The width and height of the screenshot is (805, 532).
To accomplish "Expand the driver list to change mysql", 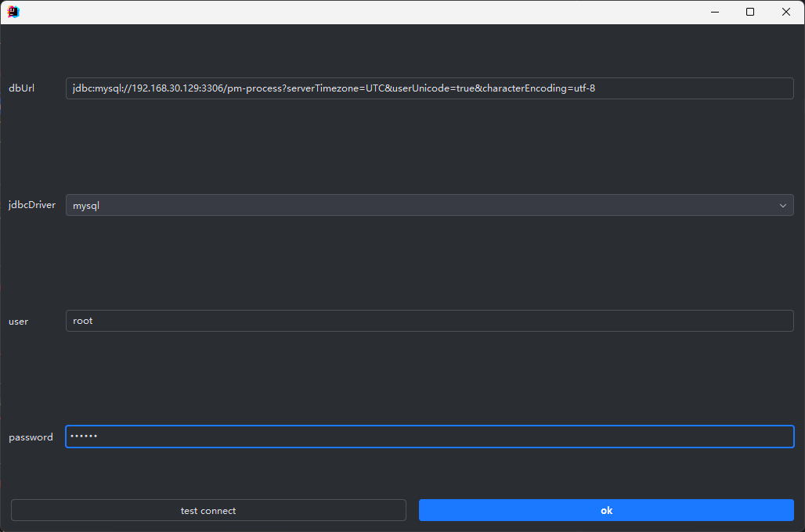I will (782, 205).
